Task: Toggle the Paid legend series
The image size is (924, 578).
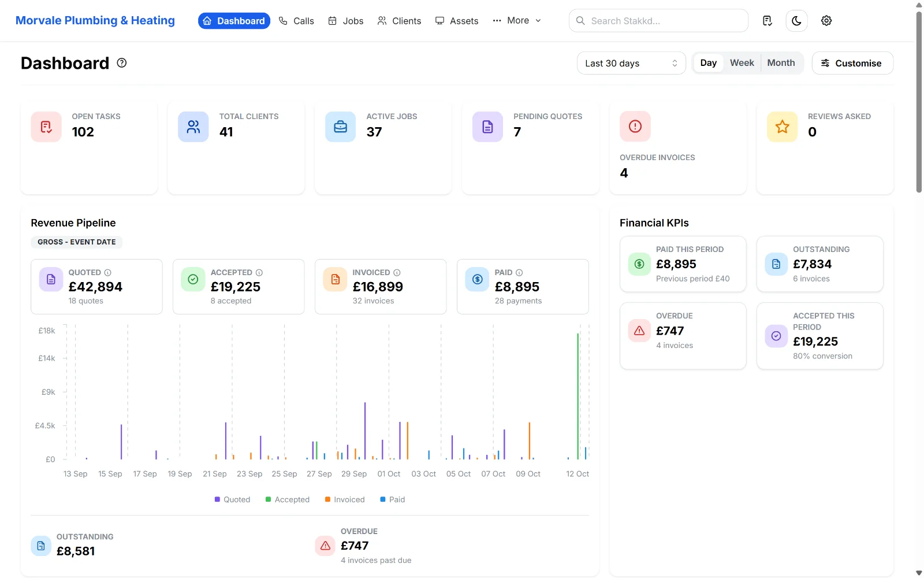Action: (x=393, y=499)
